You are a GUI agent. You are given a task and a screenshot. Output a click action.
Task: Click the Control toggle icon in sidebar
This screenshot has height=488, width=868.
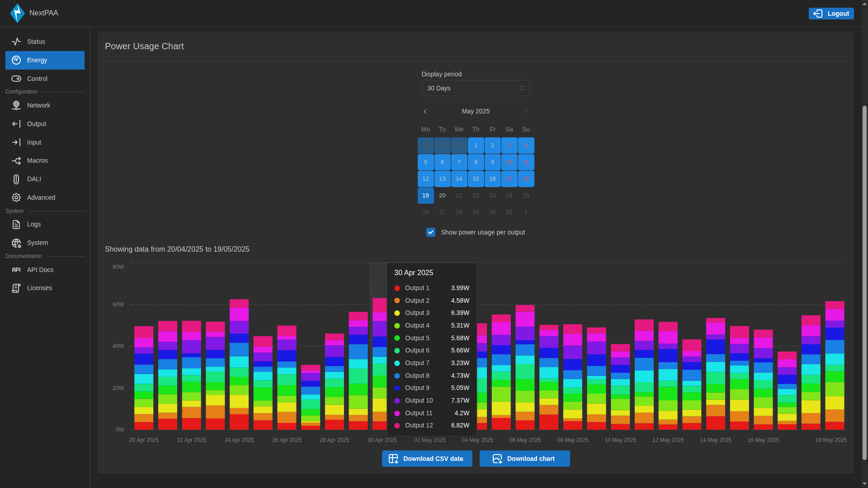[16, 79]
